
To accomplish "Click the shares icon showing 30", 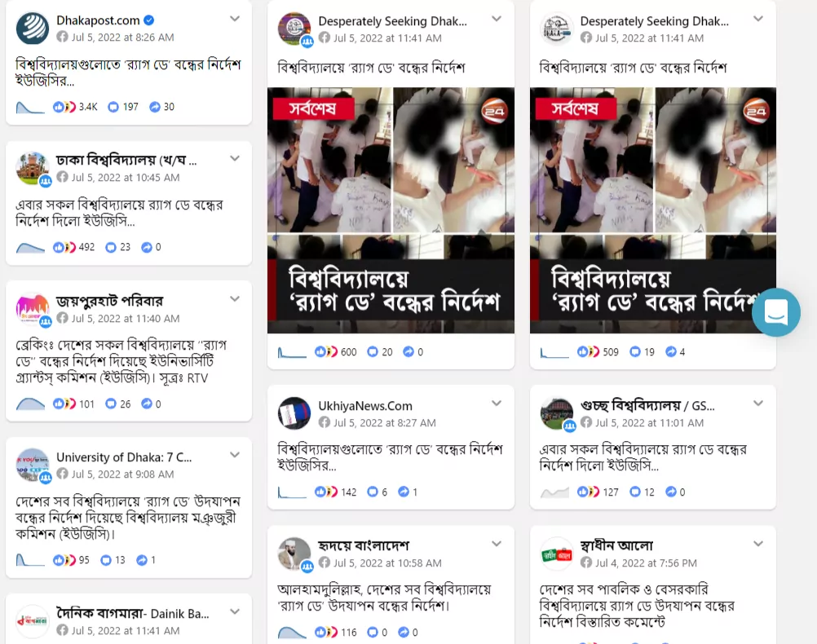I will [155, 107].
